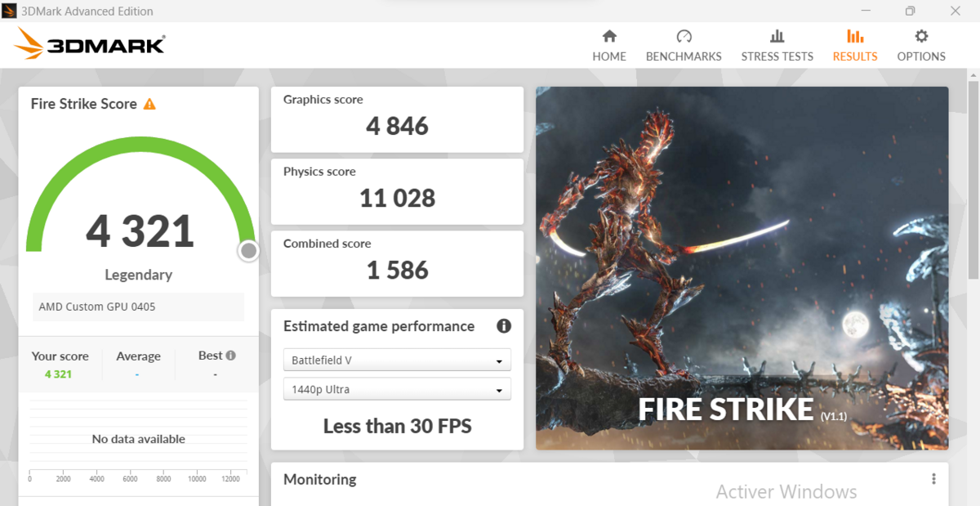Click the 3DMark title bar app icon
The width and height of the screenshot is (980, 506).
pos(9,11)
